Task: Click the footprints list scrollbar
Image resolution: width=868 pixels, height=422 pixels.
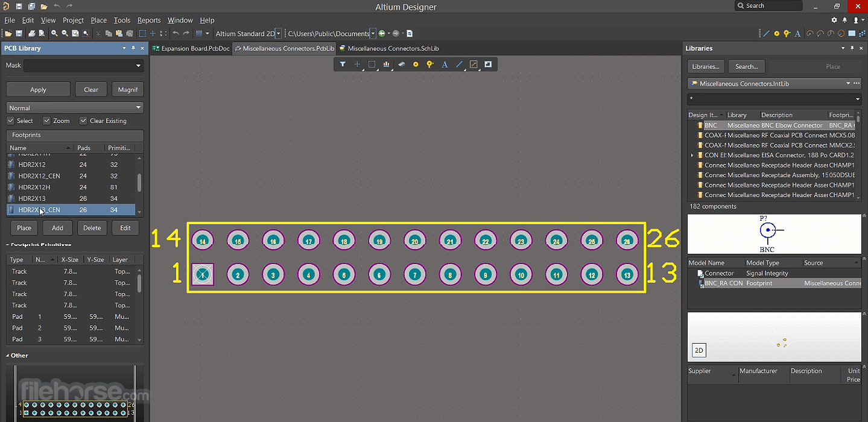Action: coord(140,183)
